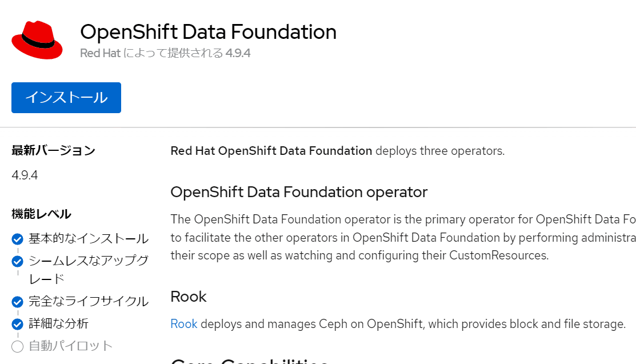This screenshot has height=364, width=636.
Task: Click the 4.9.4 value under 最新バージョン
Action: [25, 175]
